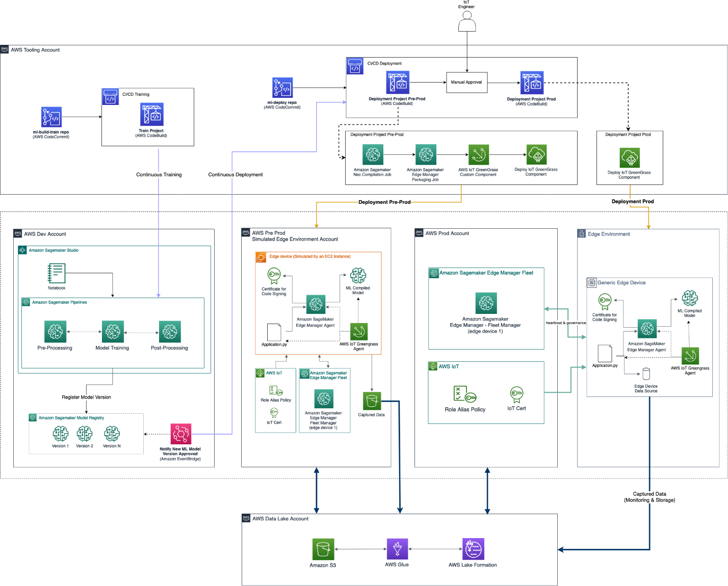Click the 'Register Model Version' text
This screenshot has width=728, height=586.
[87, 397]
